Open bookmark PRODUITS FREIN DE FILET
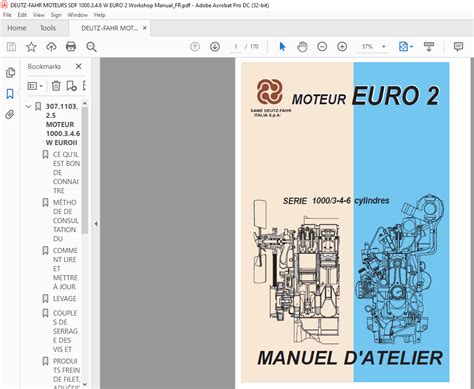The width and height of the screenshot is (474, 389). coord(66,374)
